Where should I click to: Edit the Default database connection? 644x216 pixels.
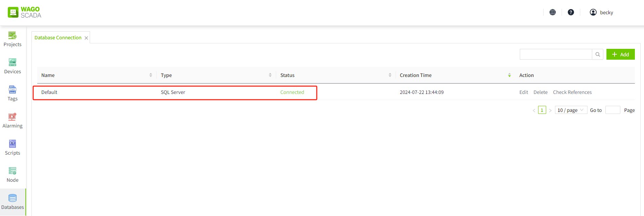524,92
